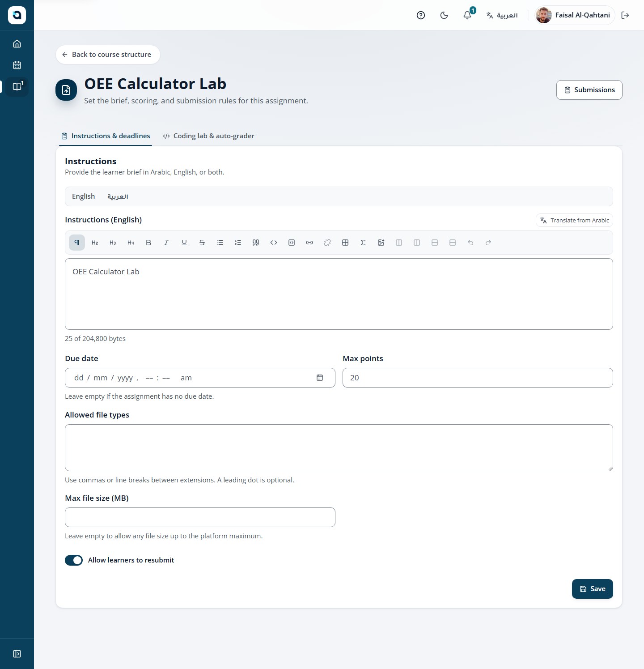Click the Allowed file types box
The width and height of the screenshot is (644, 669).
[x=339, y=447]
